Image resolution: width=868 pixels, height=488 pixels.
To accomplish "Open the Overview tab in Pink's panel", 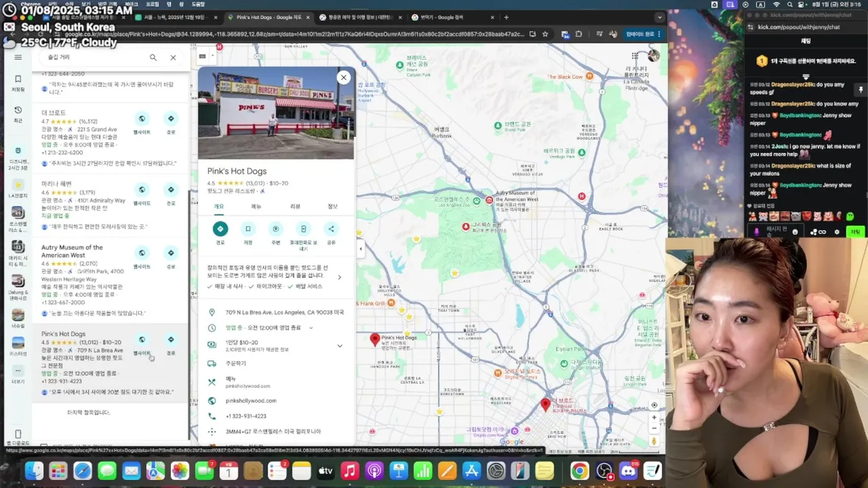I will click(219, 207).
